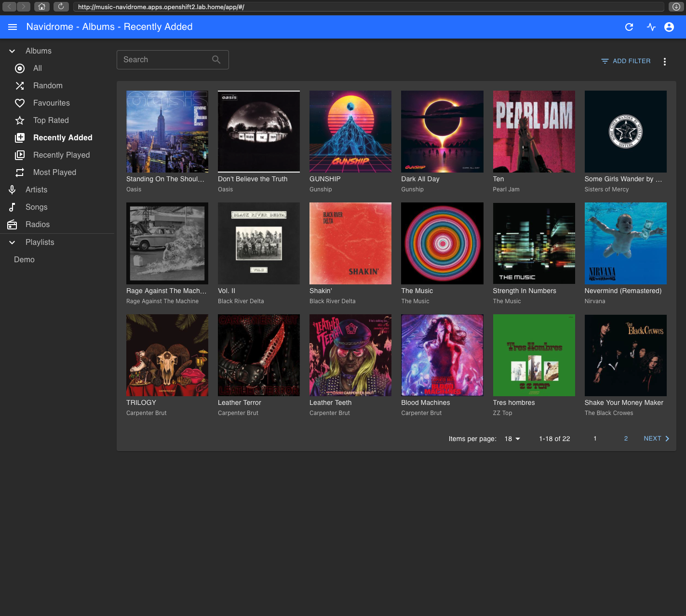Image resolution: width=686 pixels, height=616 pixels.
Task: Open the hamburger menu icon
Action: click(x=13, y=27)
